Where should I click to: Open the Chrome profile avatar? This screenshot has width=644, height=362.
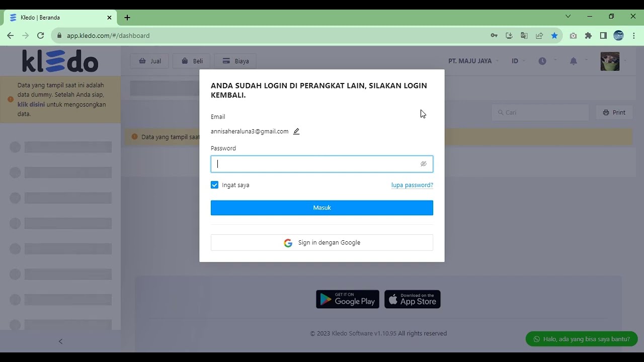[x=619, y=36]
